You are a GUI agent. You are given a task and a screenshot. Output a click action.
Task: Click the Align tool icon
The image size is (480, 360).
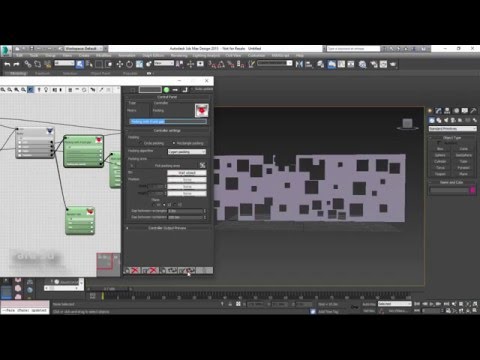click(x=309, y=64)
